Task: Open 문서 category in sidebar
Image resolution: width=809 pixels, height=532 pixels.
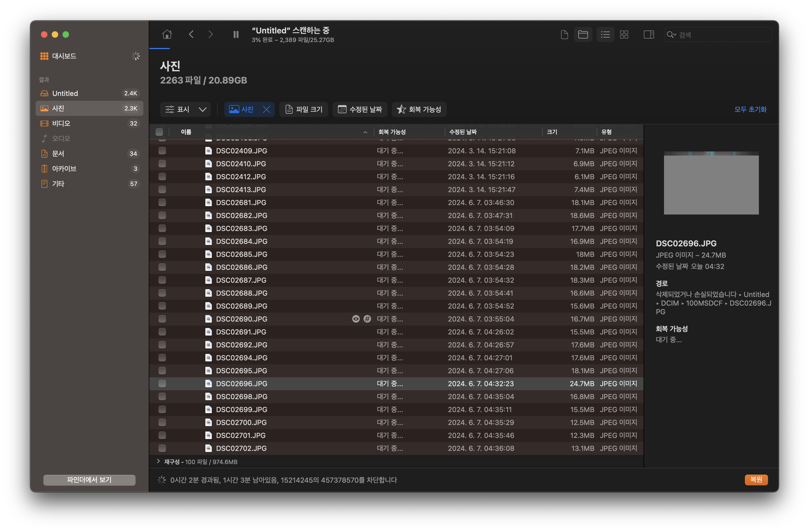Action: pyautogui.click(x=58, y=154)
